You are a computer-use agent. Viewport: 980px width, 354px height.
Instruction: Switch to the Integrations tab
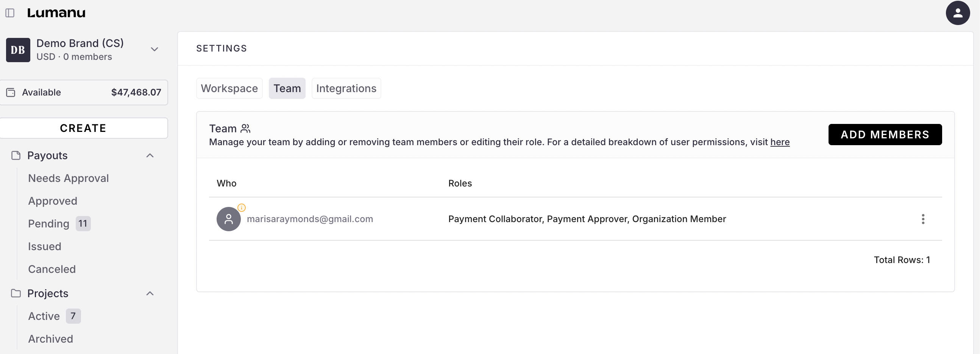coord(346,88)
